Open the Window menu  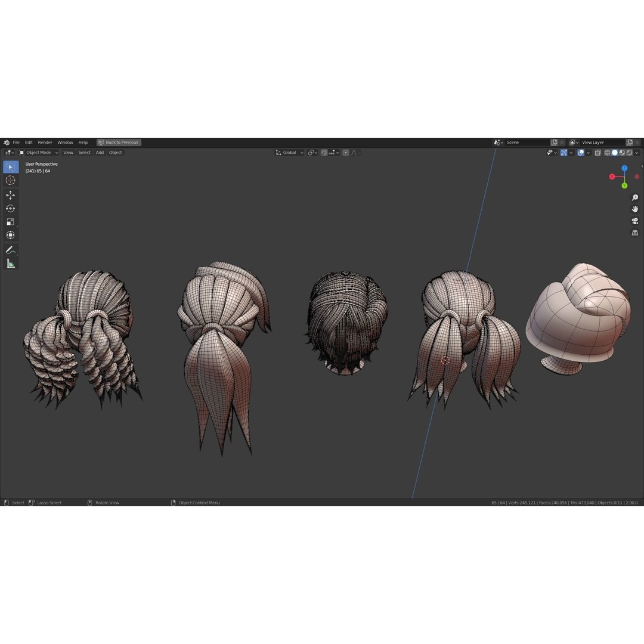[65, 143]
